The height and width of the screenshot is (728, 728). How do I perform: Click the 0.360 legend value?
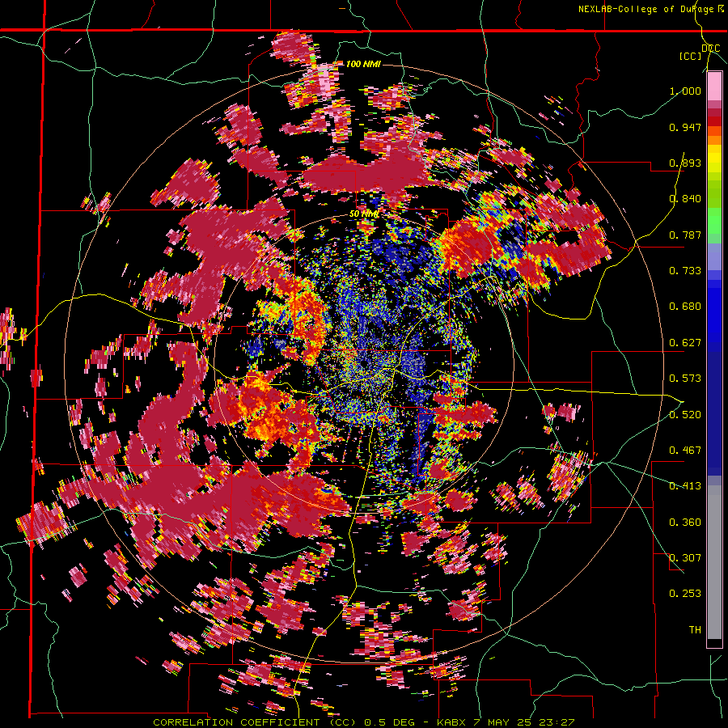click(x=685, y=523)
